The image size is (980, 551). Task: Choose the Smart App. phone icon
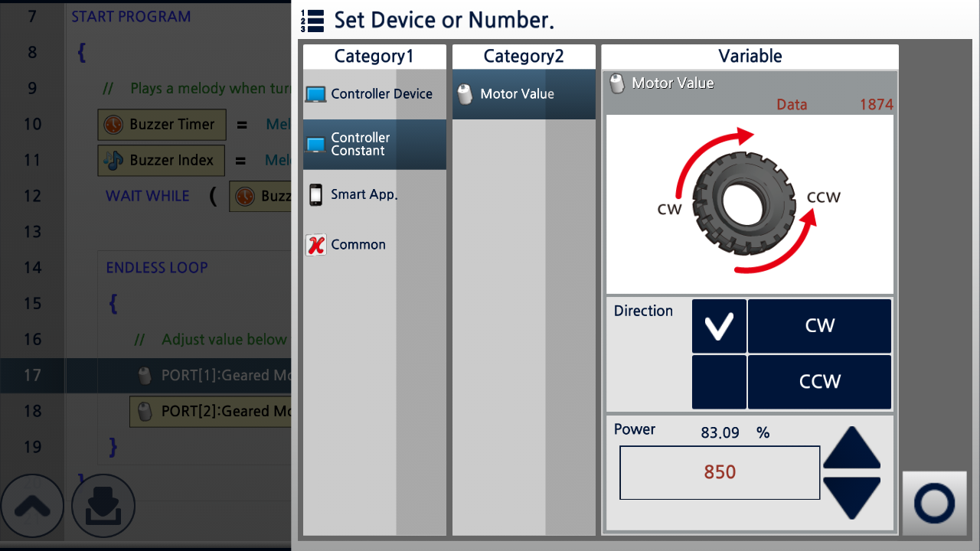[x=315, y=194]
